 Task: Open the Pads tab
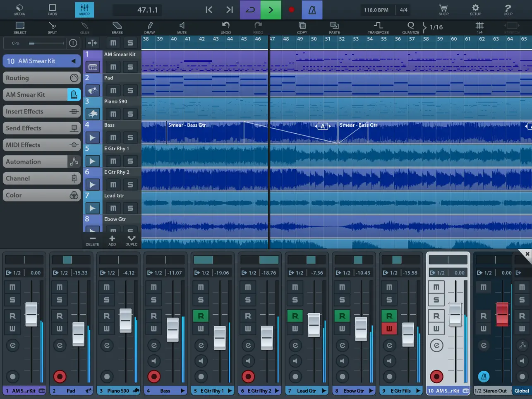53,10
